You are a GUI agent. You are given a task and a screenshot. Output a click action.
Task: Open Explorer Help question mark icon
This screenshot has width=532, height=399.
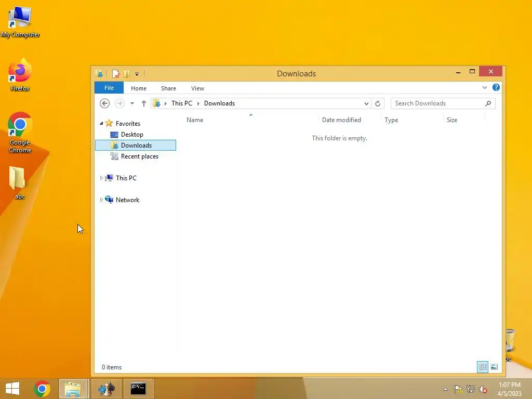[x=496, y=87]
